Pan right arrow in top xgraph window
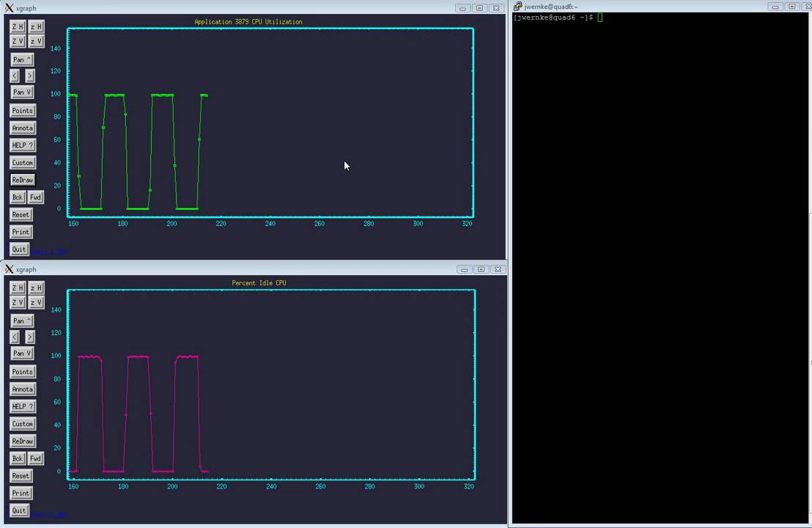 tap(30, 76)
